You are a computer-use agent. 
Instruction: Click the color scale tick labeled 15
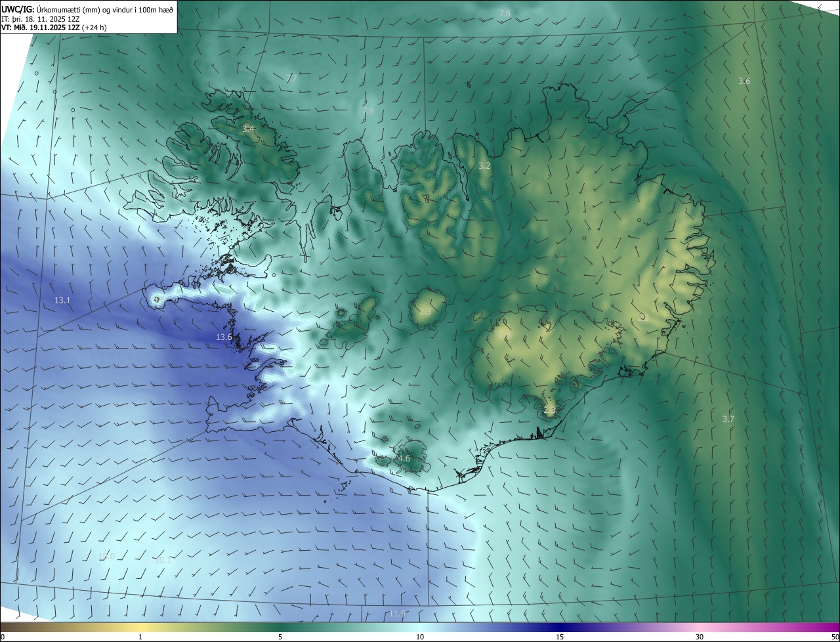[560, 637]
